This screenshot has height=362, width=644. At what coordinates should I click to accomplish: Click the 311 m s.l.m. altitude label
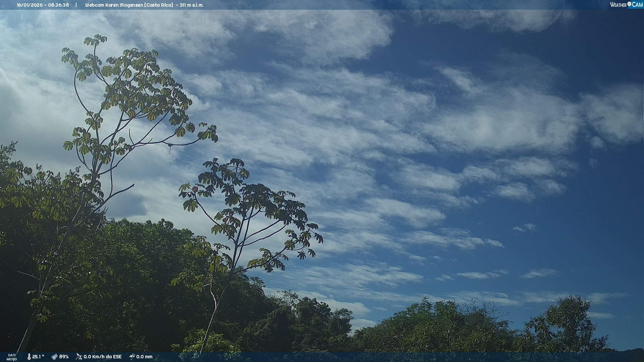192,5
